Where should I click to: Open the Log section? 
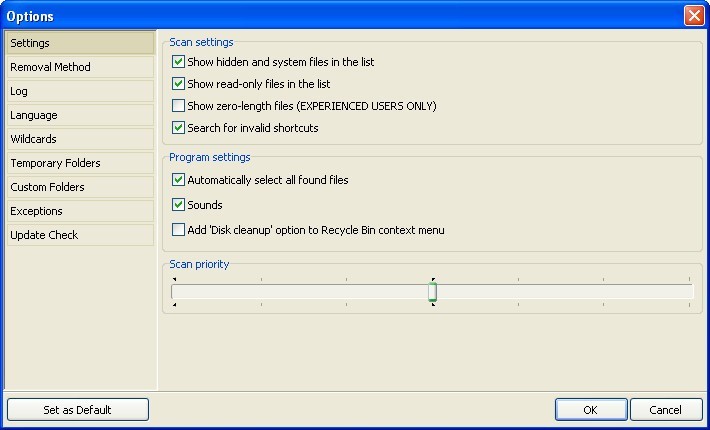pos(81,91)
